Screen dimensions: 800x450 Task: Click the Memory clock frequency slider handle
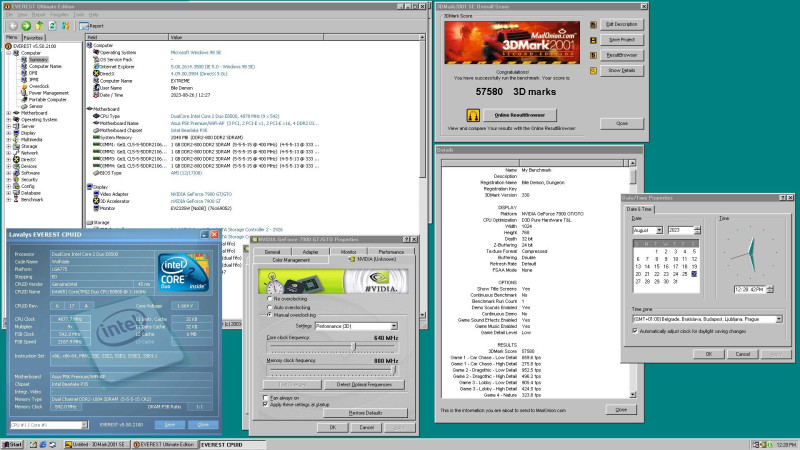[x=394, y=369]
